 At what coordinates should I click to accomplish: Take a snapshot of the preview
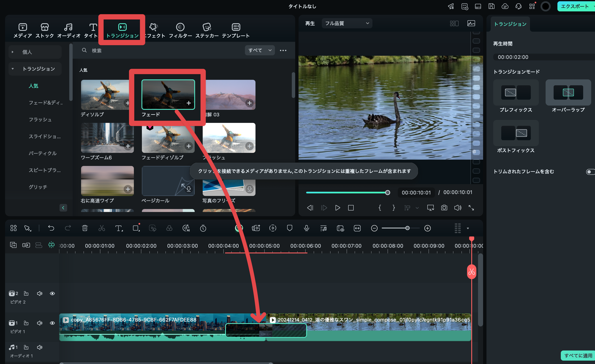click(x=444, y=208)
